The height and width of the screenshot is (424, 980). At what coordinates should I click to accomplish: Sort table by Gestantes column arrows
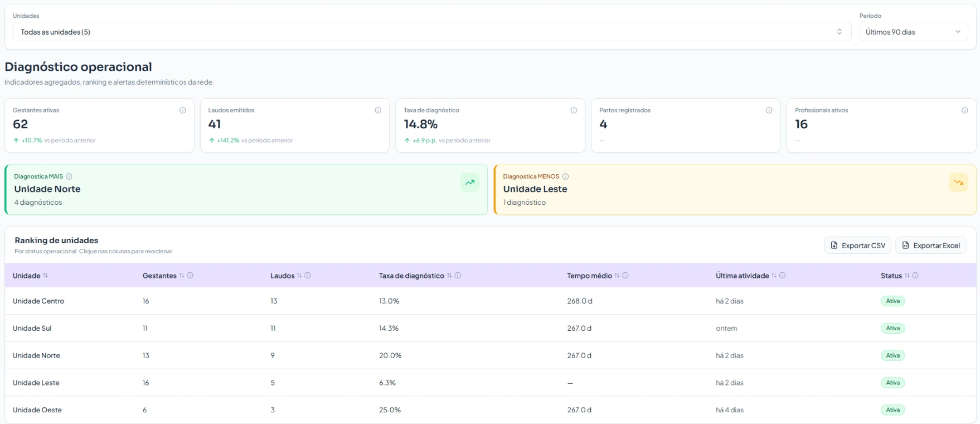point(182,276)
